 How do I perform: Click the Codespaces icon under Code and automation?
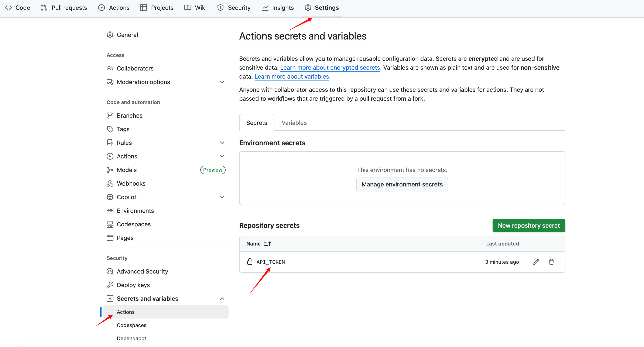tap(110, 224)
